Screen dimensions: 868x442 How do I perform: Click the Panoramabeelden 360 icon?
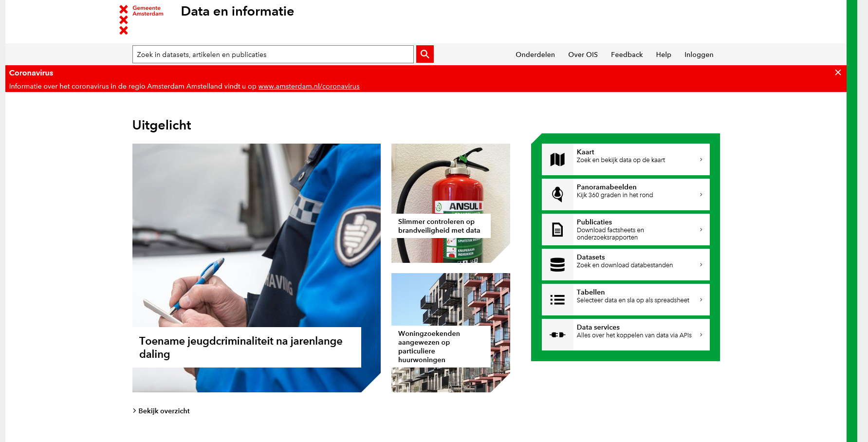pos(557,195)
